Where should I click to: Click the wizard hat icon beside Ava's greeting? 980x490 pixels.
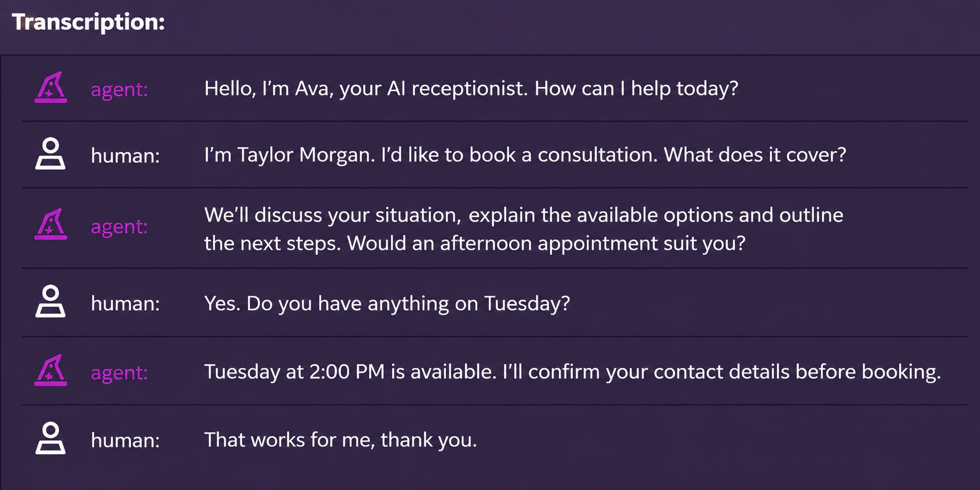coord(51,87)
